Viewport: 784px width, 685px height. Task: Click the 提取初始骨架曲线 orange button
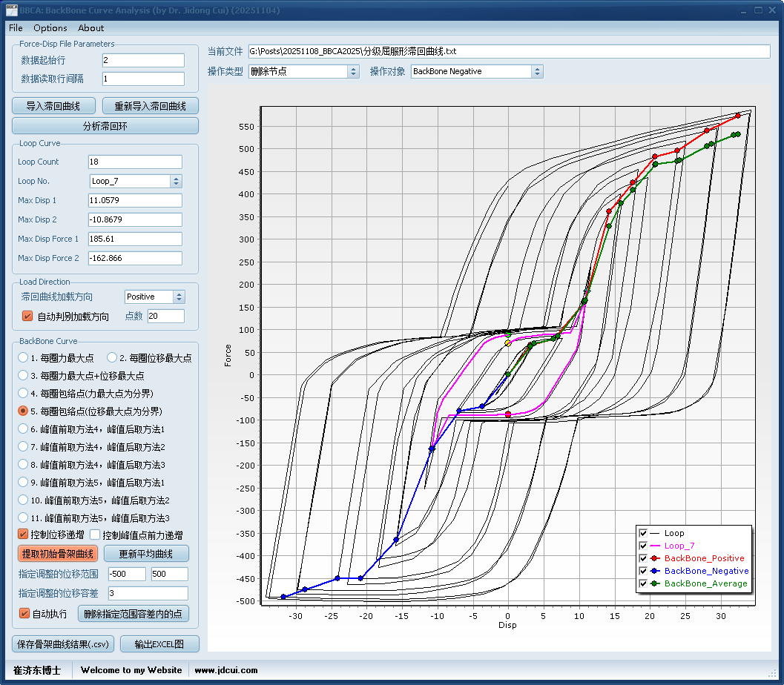(58, 554)
